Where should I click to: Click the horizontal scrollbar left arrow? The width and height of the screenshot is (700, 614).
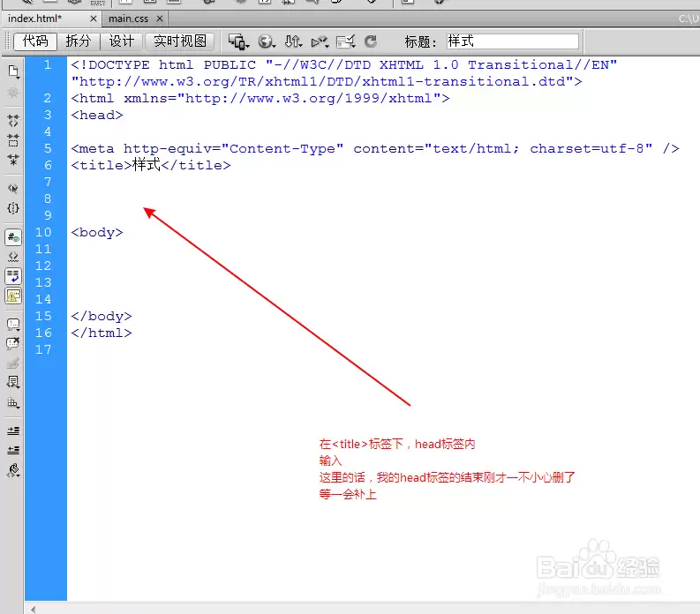point(33,609)
